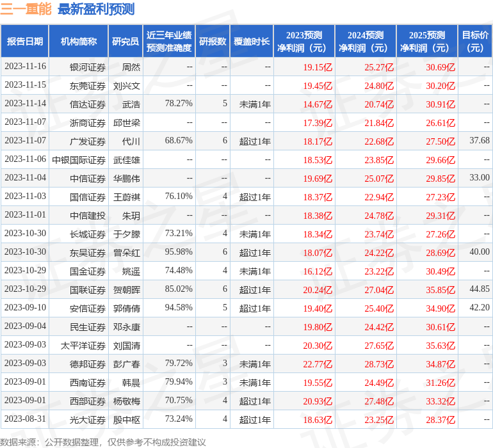Click the 16.12亿 profit forecast

coord(318,271)
